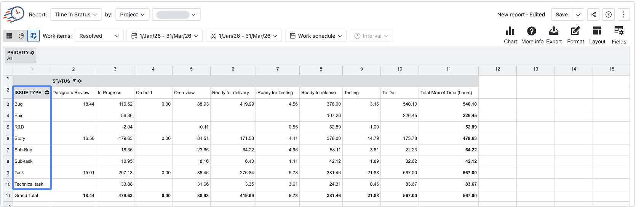Open the kebab more options menu

(624, 14)
